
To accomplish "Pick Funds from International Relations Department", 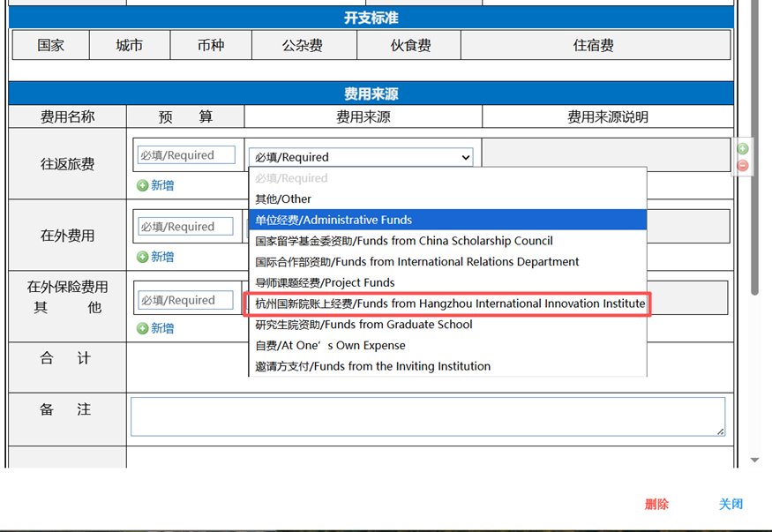I will pos(416,262).
